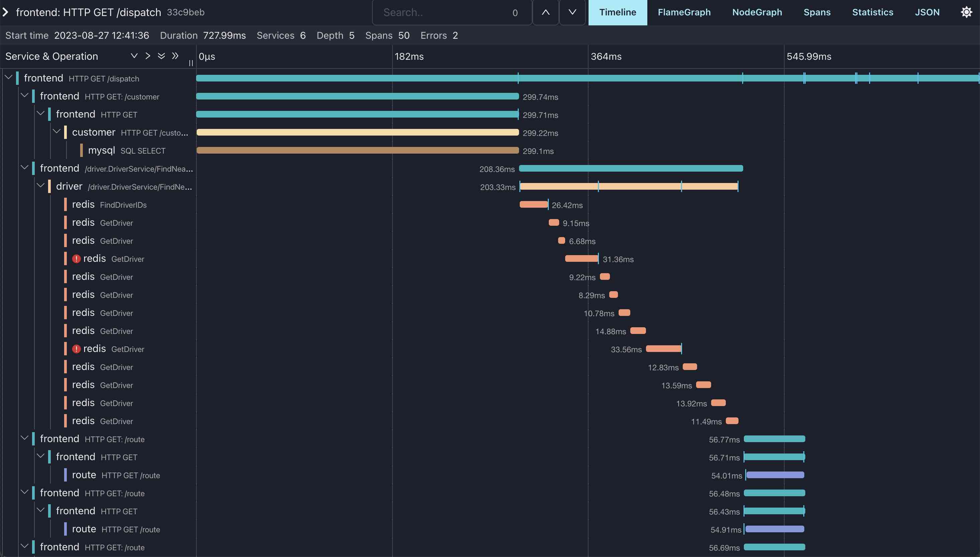
Task: Collapse the frontend HTTP GET /dispatch root span
Action: (8, 78)
